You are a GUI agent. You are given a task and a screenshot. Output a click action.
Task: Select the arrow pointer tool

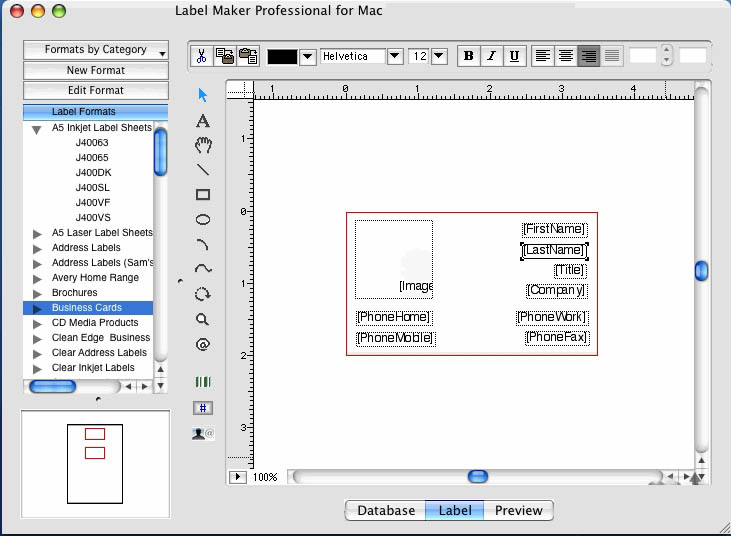click(x=203, y=95)
